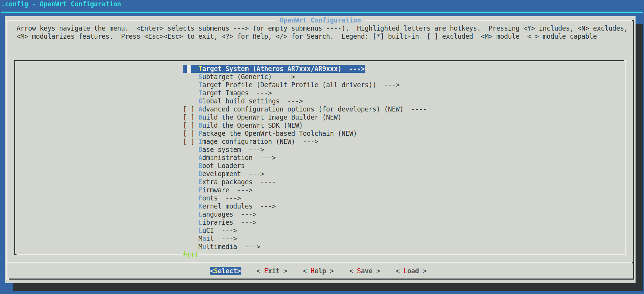Viewport: 644px width, 294px height.
Task: Click the Development submenu arrow
Action: (256, 174)
